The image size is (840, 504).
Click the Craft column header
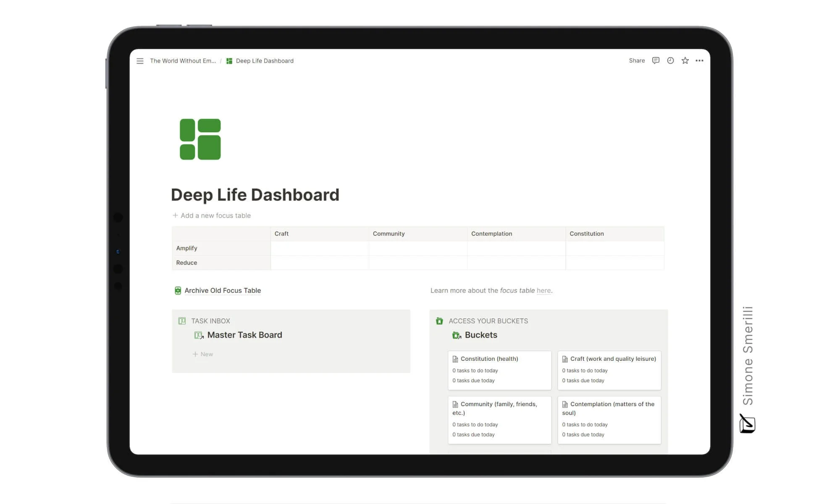coord(320,234)
